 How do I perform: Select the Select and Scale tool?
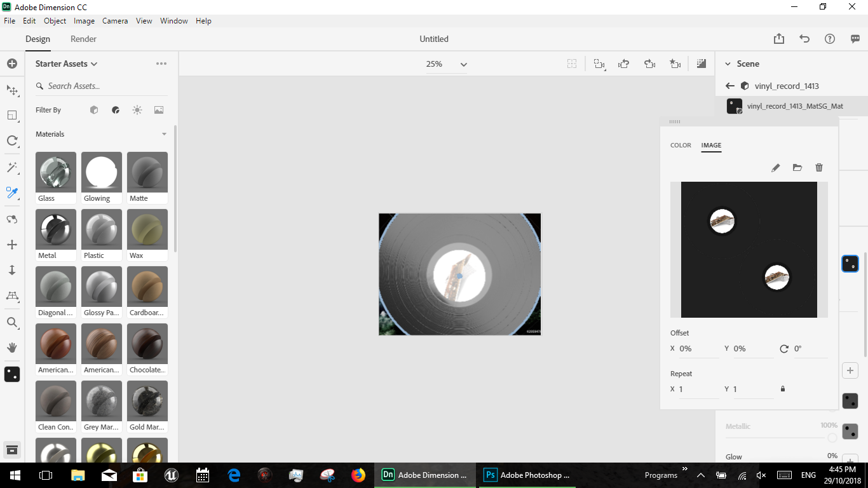[x=12, y=116]
